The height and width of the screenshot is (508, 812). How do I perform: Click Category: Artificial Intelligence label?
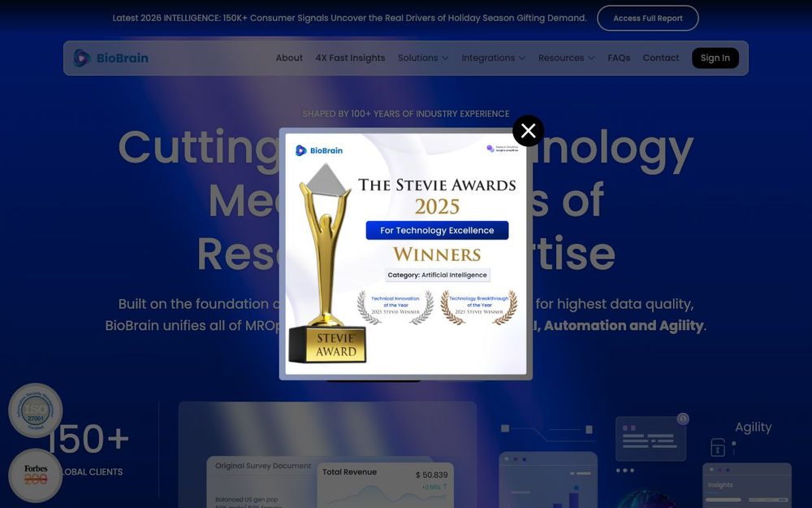pyautogui.click(x=437, y=276)
